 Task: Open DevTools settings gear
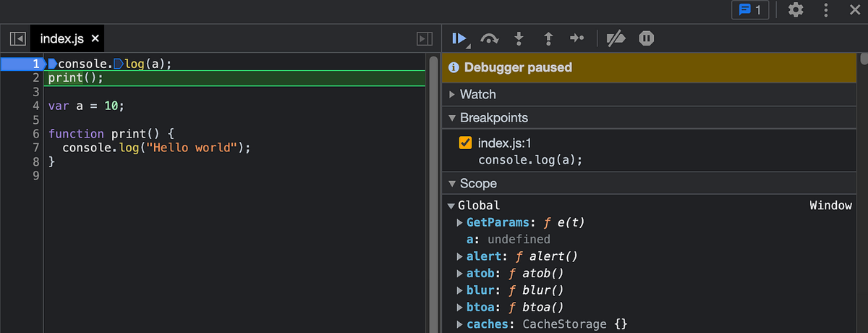796,10
